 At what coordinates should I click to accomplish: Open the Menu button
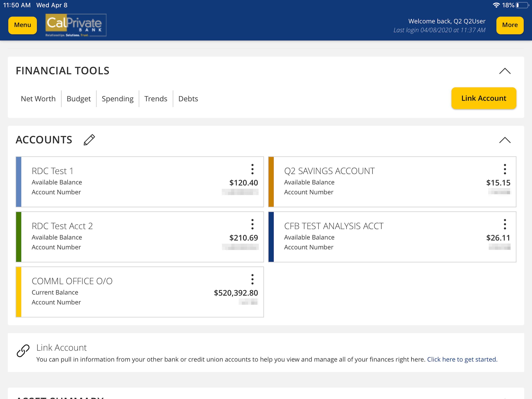23,25
